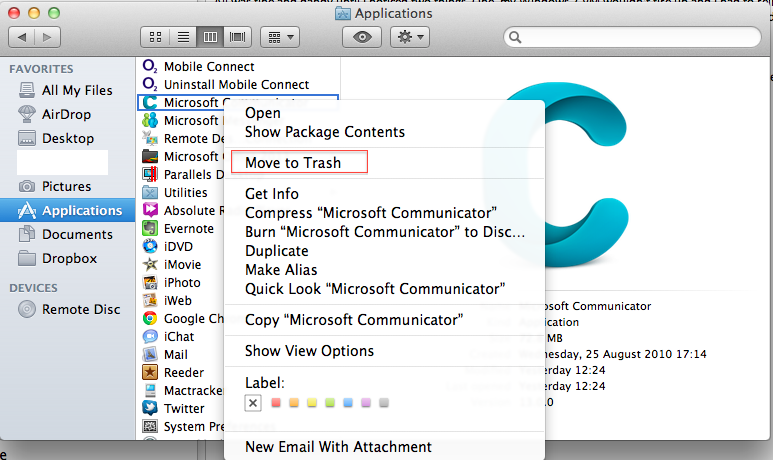Apply the purple label color
Screen dimensions: 773x460
click(x=366, y=403)
